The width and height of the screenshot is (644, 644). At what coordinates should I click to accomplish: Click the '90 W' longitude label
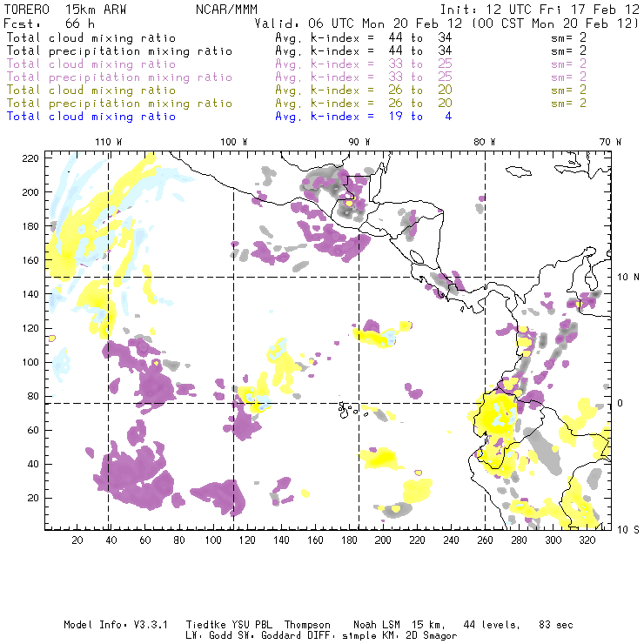359,142
